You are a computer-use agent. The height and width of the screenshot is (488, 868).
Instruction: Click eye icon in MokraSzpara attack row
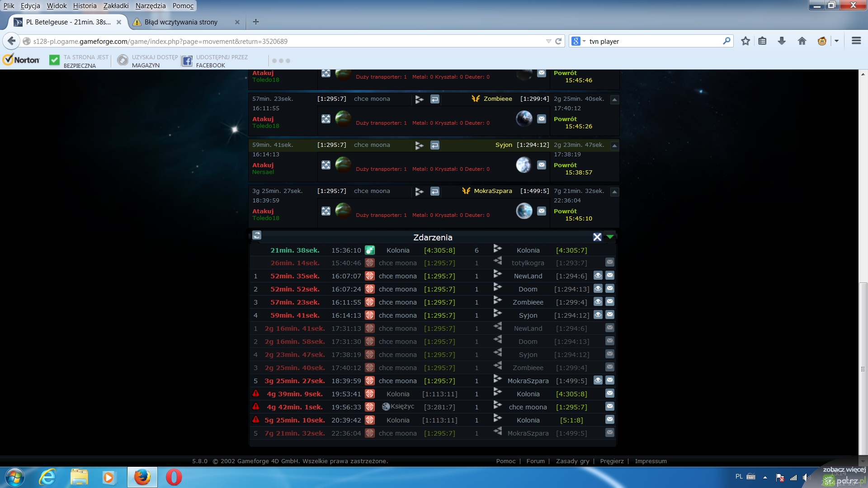pos(598,380)
